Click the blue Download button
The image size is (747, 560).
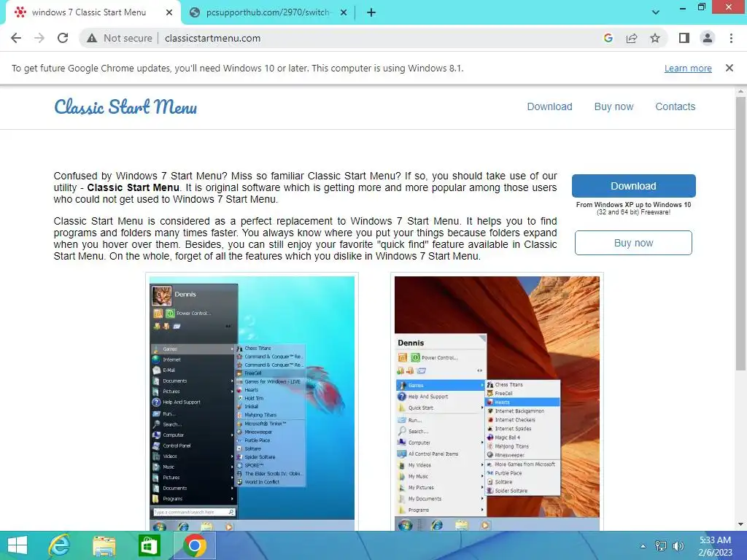click(634, 186)
